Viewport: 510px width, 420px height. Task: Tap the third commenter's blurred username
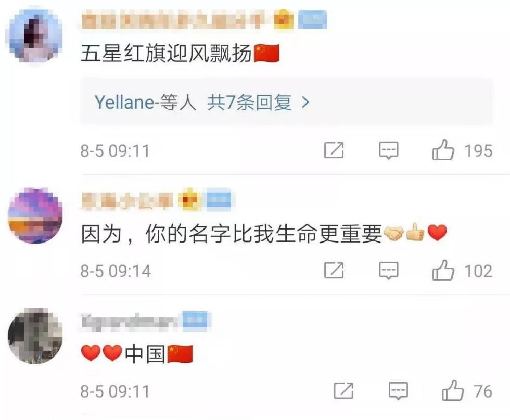(130, 322)
